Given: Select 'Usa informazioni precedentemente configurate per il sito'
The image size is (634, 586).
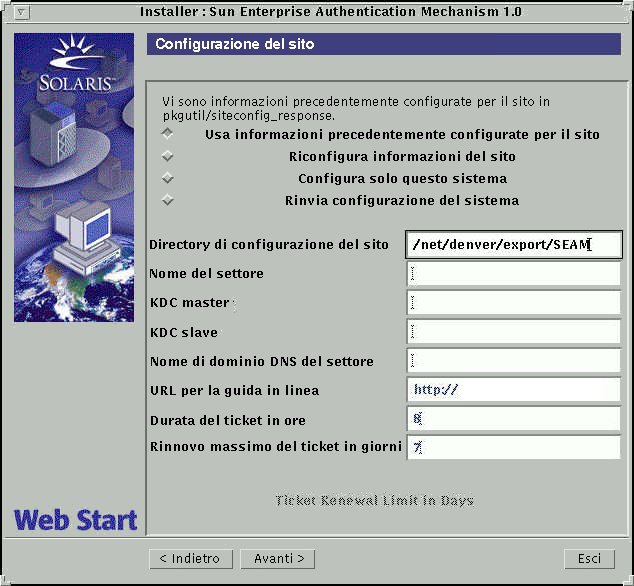Looking at the screenshot, I should tap(167, 133).
